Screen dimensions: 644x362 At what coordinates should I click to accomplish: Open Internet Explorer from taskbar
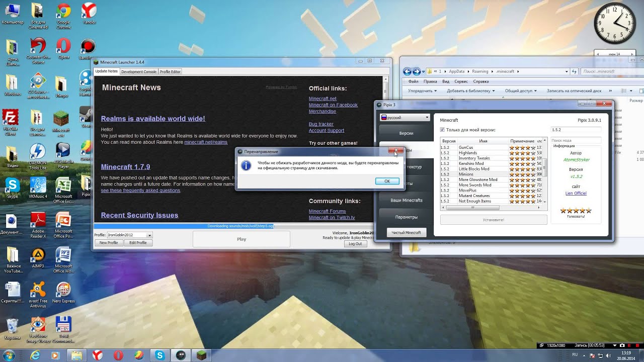(35, 355)
